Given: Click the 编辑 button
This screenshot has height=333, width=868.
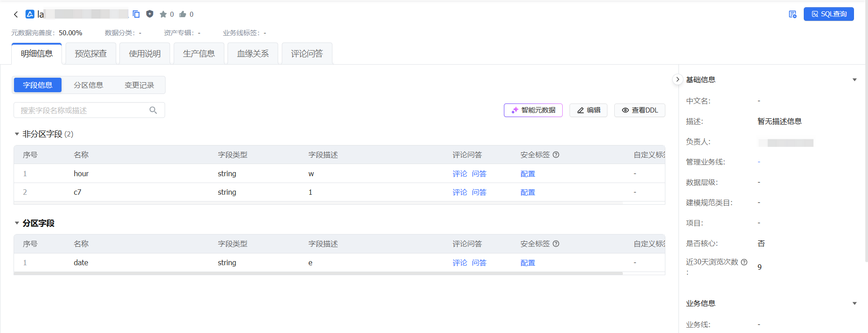Looking at the screenshot, I should point(588,110).
